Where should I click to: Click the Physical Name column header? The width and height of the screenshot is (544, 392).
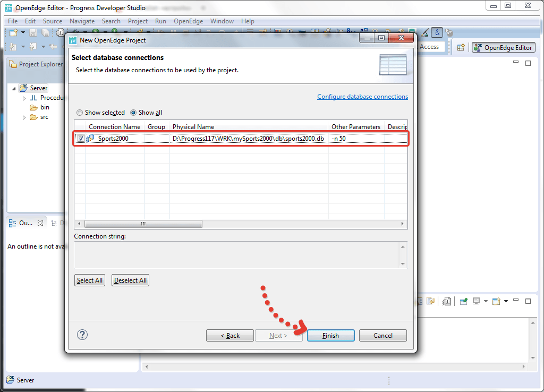click(x=249, y=127)
